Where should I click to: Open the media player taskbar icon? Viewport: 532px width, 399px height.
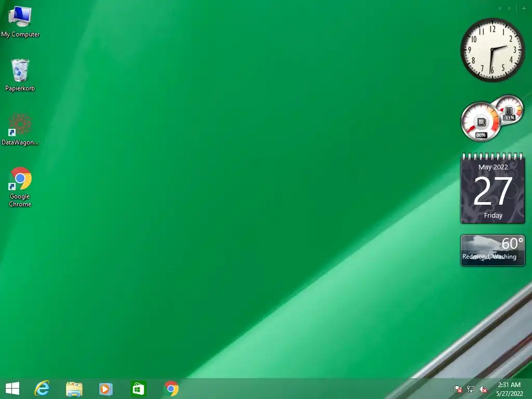105,389
